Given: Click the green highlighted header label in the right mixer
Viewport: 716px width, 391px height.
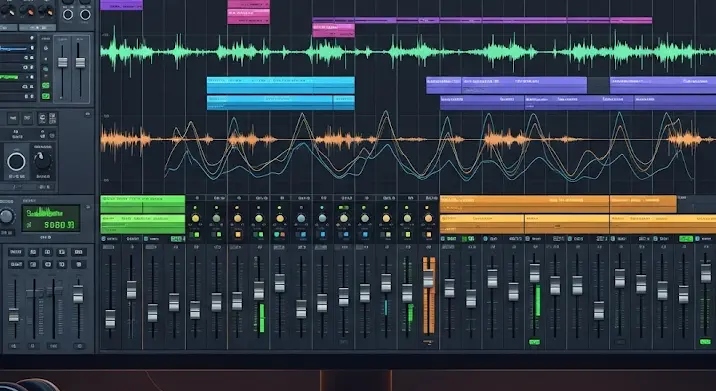Looking at the screenshot, I should coord(685,239).
